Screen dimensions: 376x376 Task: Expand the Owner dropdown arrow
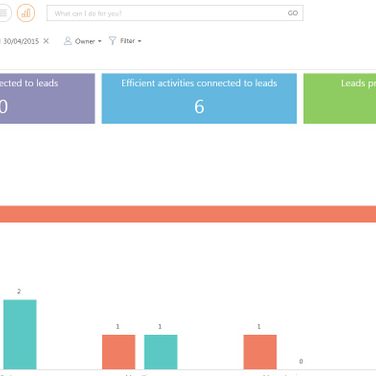[x=100, y=41]
